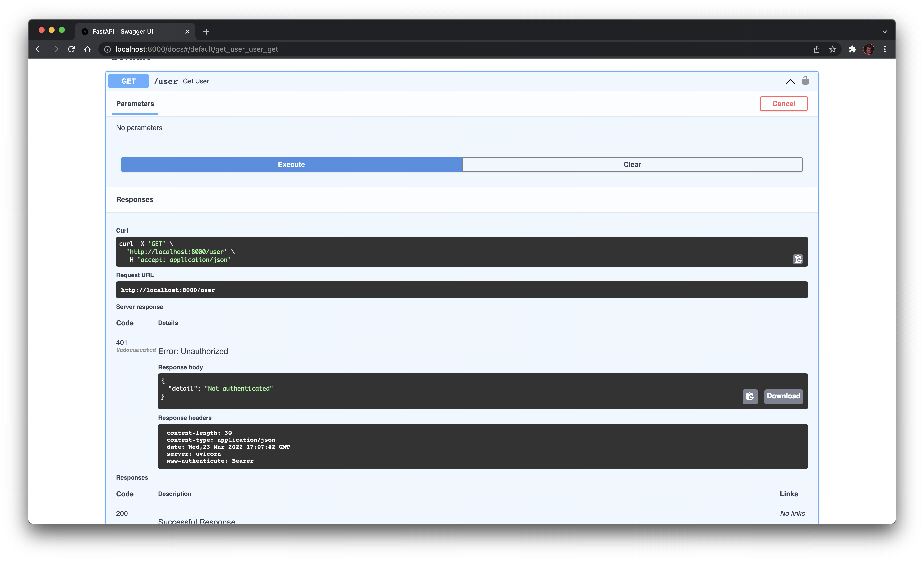Copy the curl command to clipboard
The height and width of the screenshot is (561, 924).
[x=798, y=259]
